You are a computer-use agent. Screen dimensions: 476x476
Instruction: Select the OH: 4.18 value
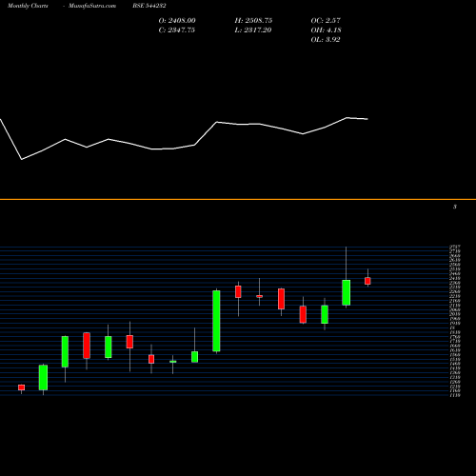point(326,30)
